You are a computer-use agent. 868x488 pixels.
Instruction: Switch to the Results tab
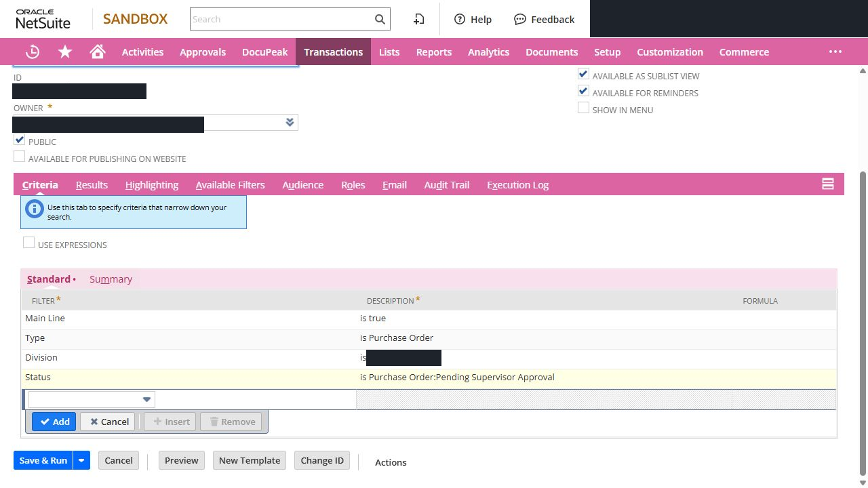click(x=92, y=184)
